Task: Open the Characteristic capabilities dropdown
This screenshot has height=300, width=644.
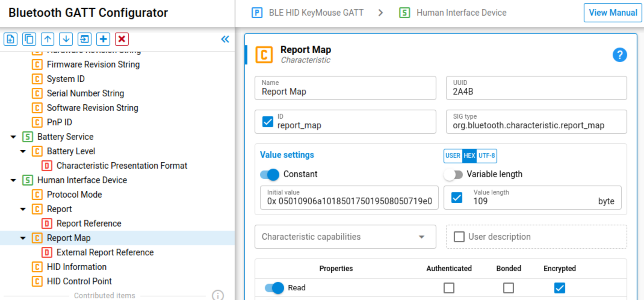Action: click(345, 237)
